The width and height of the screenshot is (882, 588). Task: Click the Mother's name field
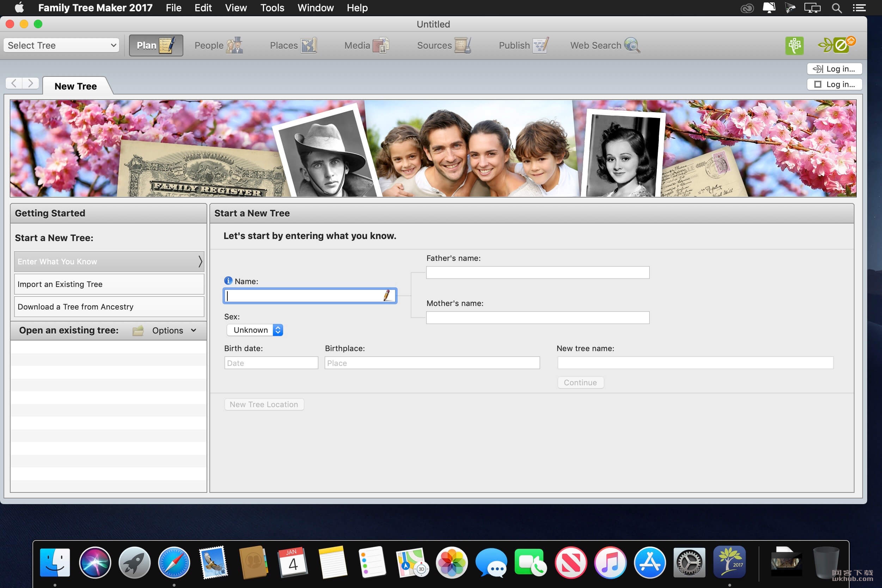click(x=537, y=317)
